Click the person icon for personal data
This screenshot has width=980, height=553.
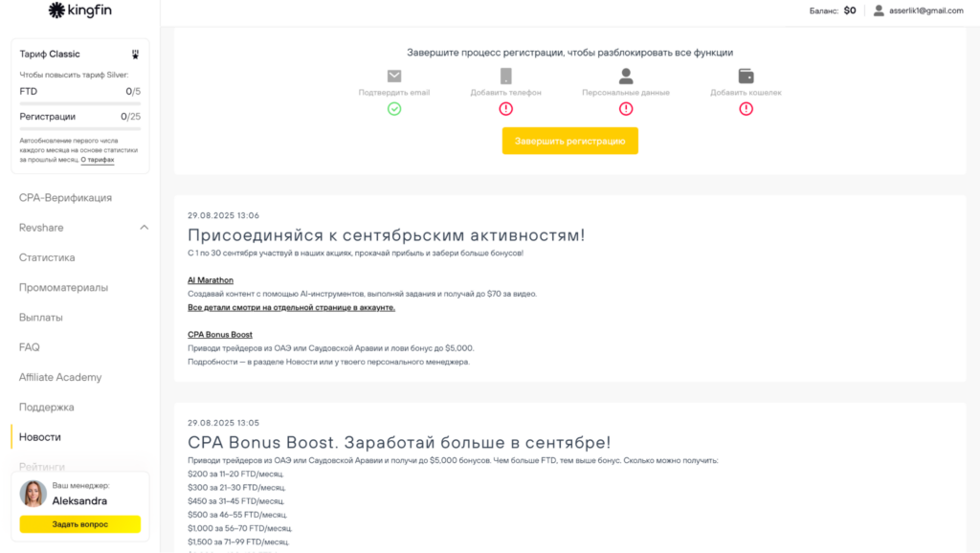(626, 77)
